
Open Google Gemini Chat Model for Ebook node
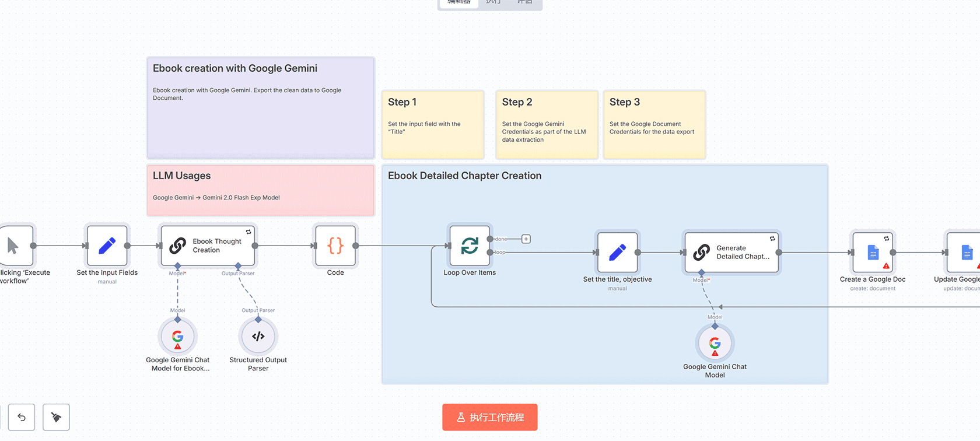pos(177,337)
